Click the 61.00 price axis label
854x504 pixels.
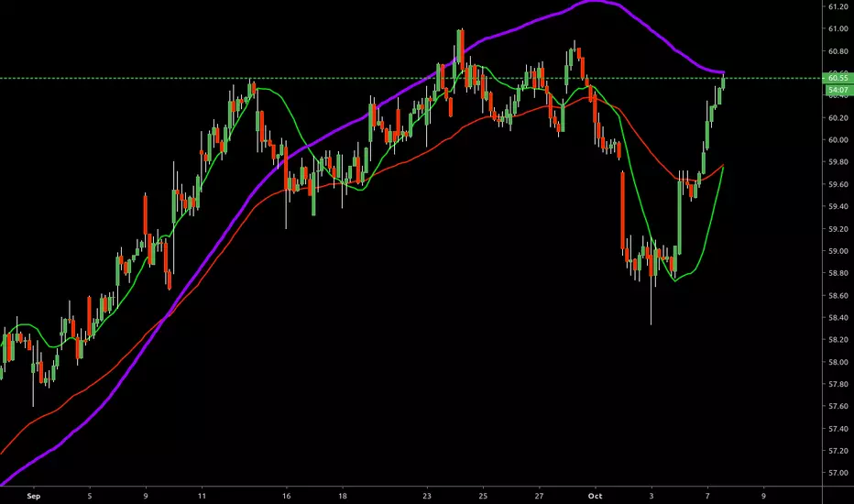pos(838,29)
